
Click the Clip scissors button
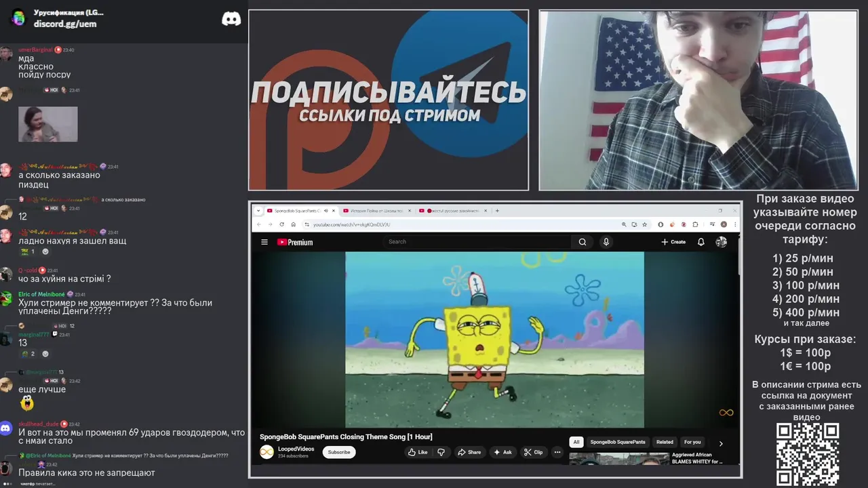[x=533, y=452]
